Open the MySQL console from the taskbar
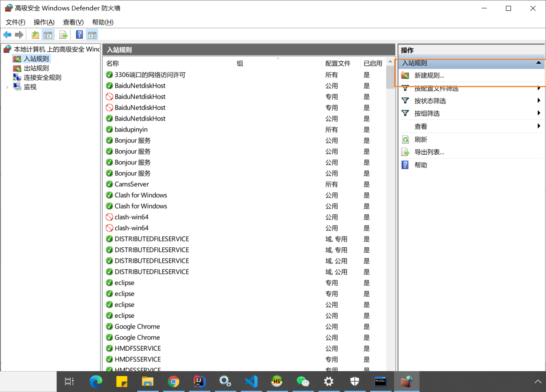This screenshot has width=546, height=392. point(380,382)
